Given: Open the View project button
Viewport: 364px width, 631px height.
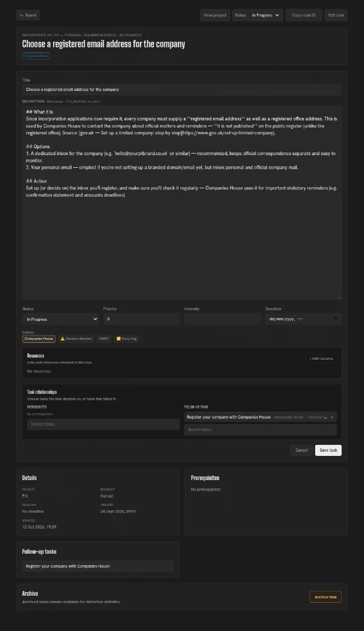Looking at the screenshot, I should (x=215, y=15).
